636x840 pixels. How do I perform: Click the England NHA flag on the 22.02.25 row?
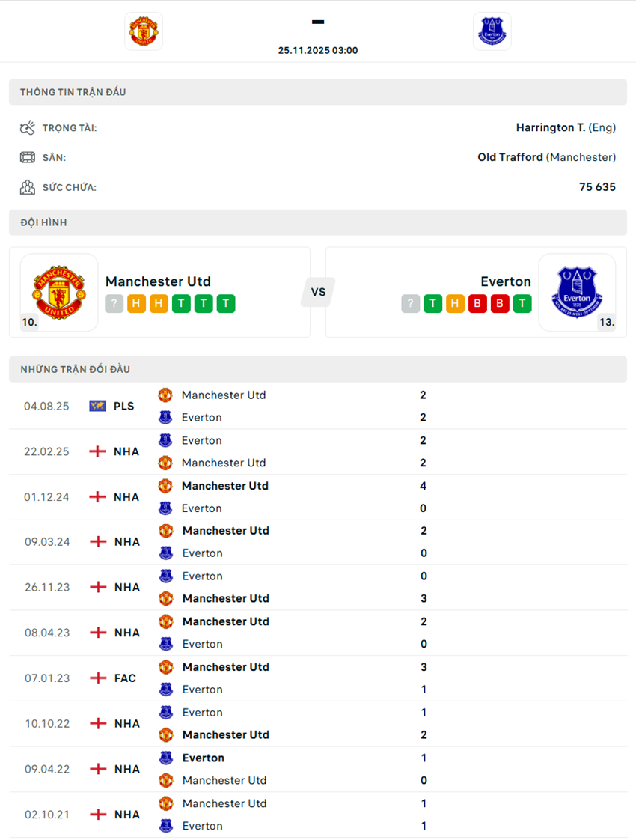[98, 451]
